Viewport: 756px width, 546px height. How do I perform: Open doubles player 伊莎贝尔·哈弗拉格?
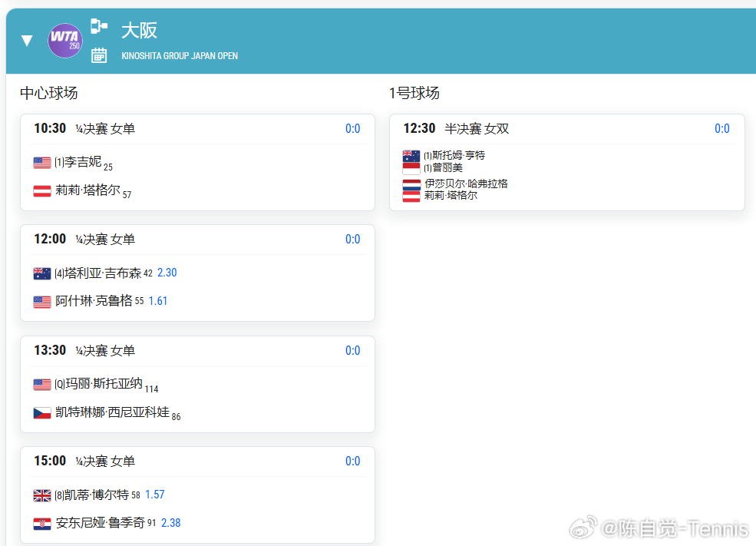(466, 184)
